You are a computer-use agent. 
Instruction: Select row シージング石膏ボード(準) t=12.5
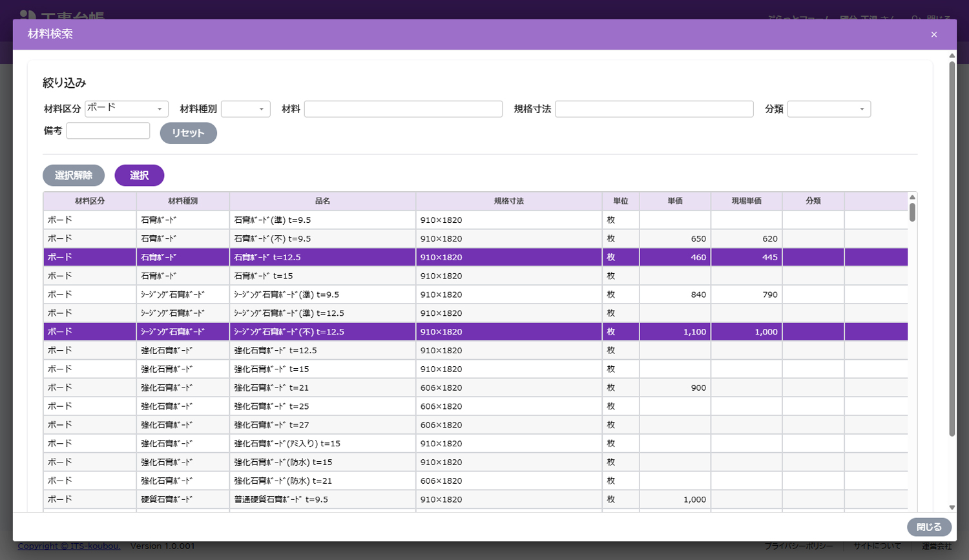tap(475, 313)
